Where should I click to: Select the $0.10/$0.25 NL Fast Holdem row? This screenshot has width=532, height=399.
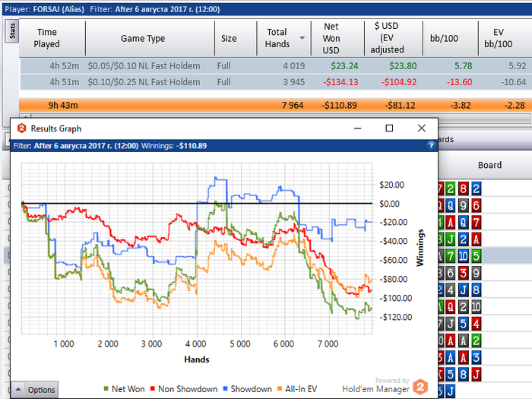pos(275,82)
